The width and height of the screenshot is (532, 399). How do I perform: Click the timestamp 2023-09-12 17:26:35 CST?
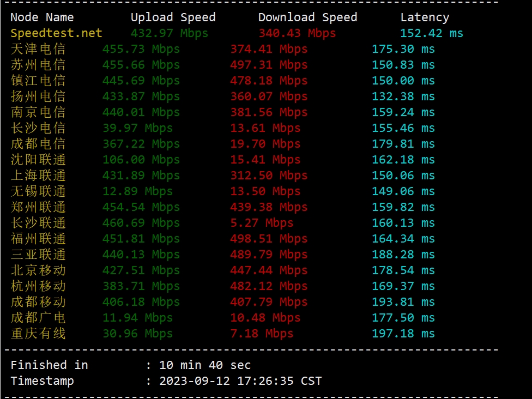240,381
